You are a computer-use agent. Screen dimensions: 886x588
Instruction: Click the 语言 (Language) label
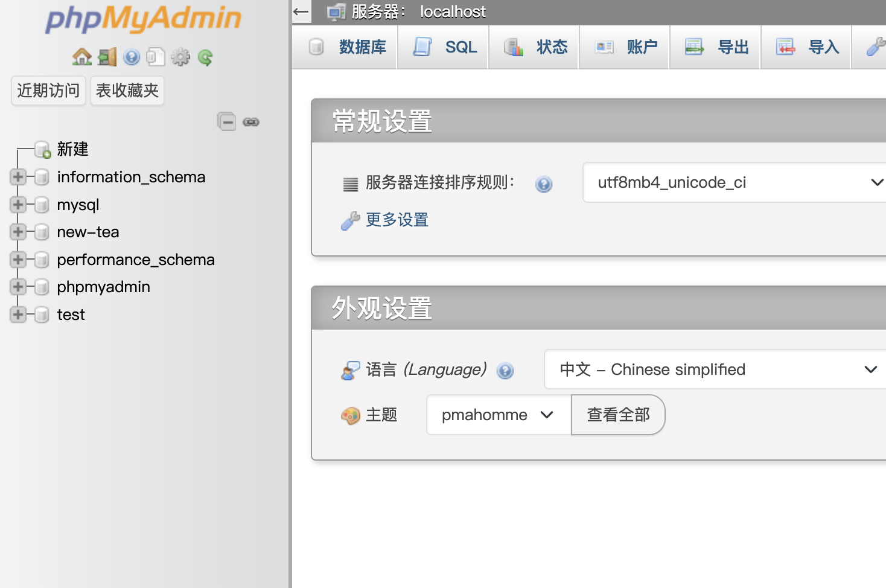426,369
